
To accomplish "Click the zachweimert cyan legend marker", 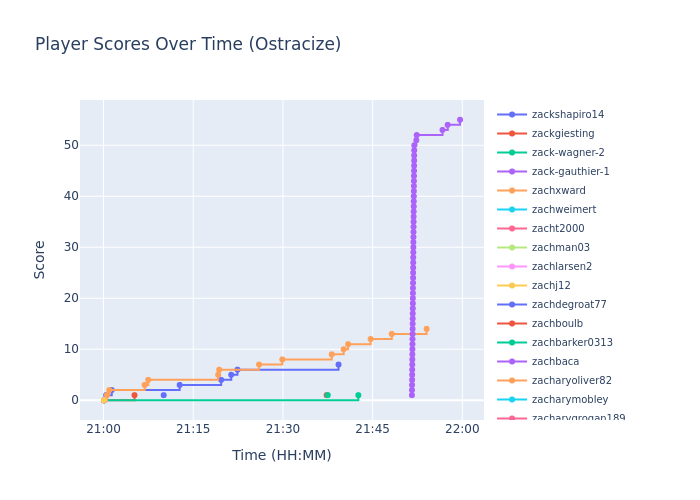I will coord(512,210).
